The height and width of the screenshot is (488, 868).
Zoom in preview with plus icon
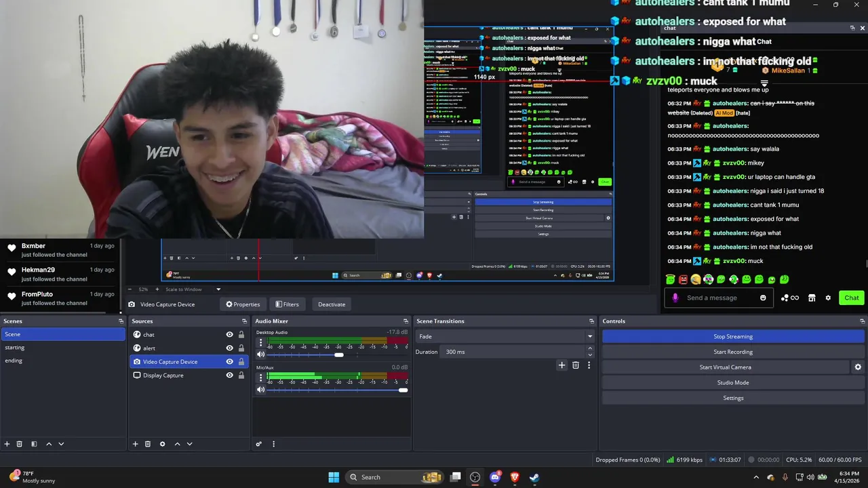(x=157, y=289)
